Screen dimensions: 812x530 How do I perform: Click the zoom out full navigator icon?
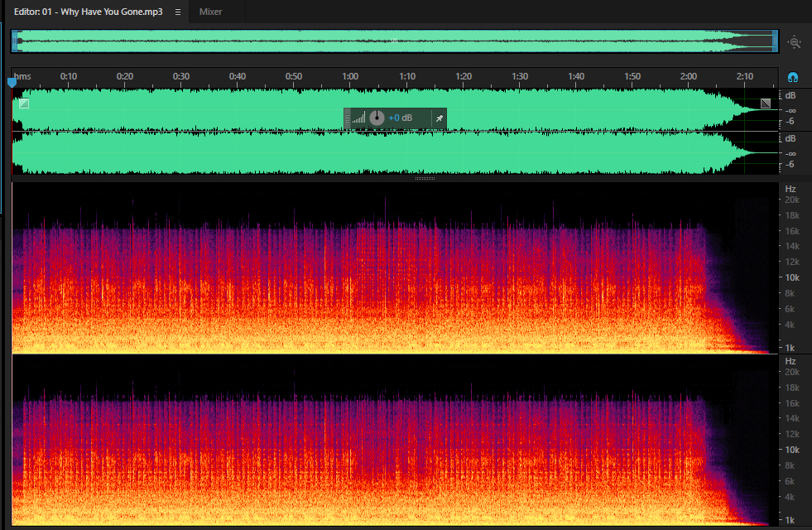[x=795, y=42]
